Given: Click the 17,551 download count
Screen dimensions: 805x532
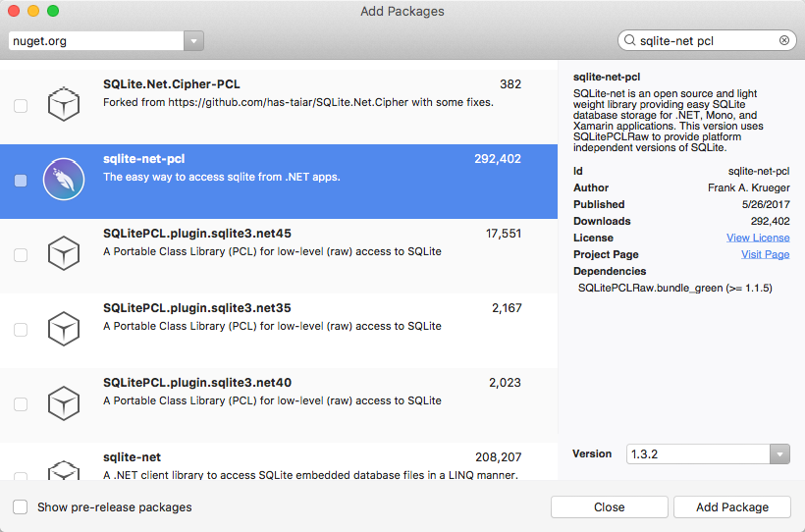Looking at the screenshot, I should click(503, 234).
